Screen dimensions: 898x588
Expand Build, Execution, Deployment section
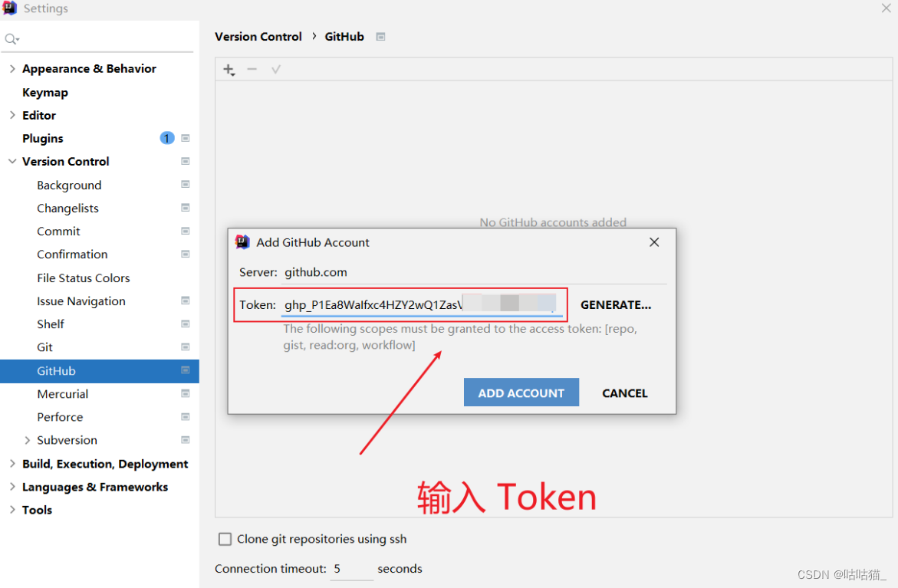(12, 464)
